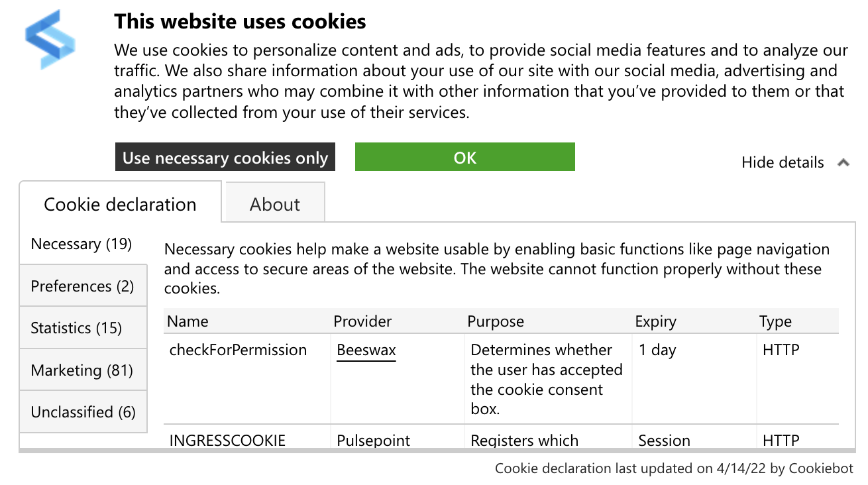Open the Beeswax provider link
This screenshot has height=485, width=868.
(x=366, y=350)
